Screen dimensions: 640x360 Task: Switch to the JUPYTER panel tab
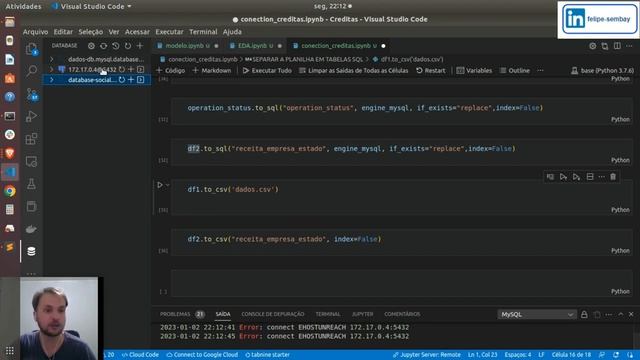362,314
